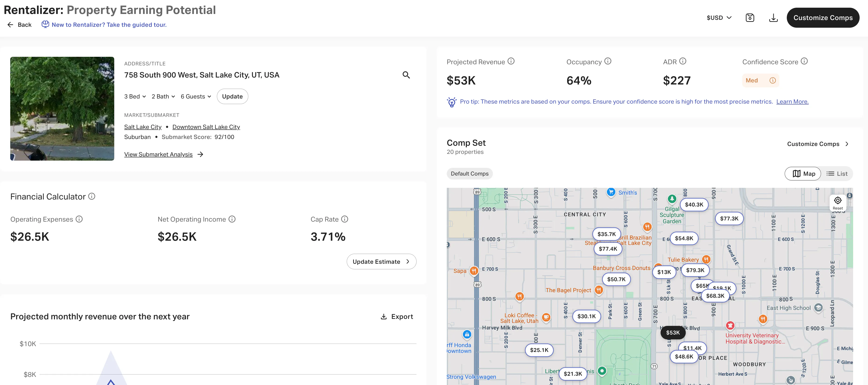Expand the 6 Guests dropdown
The height and width of the screenshot is (385, 868).
click(x=196, y=96)
